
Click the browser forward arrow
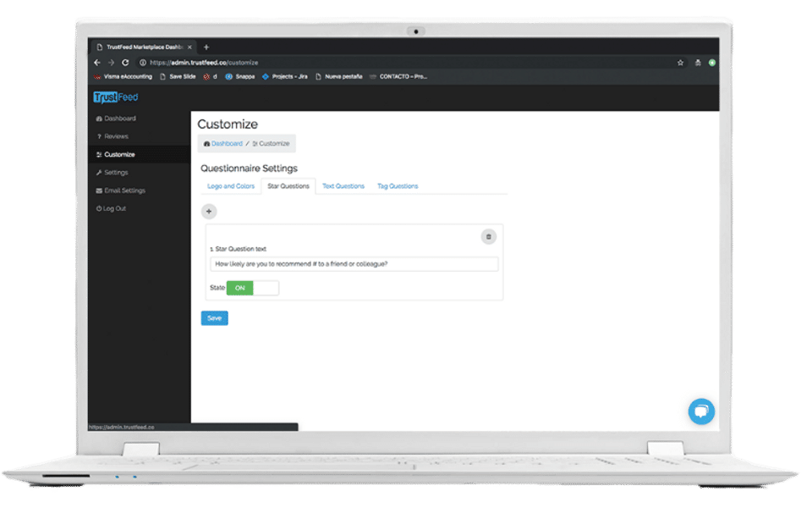(111, 62)
